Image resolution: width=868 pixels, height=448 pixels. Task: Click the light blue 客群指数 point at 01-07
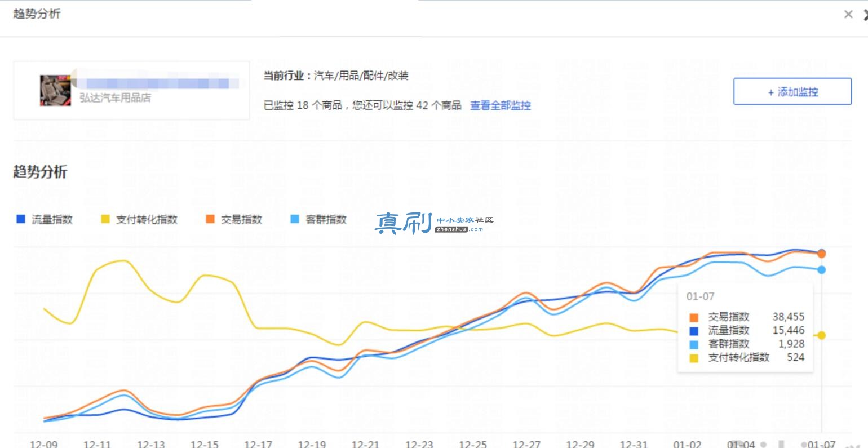click(x=821, y=270)
